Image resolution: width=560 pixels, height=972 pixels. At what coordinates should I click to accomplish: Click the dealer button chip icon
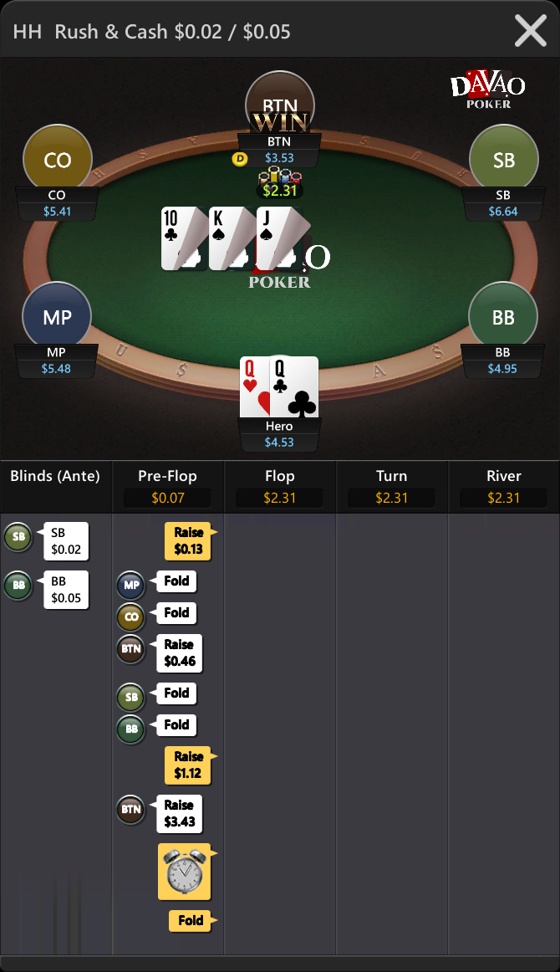pos(240,159)
